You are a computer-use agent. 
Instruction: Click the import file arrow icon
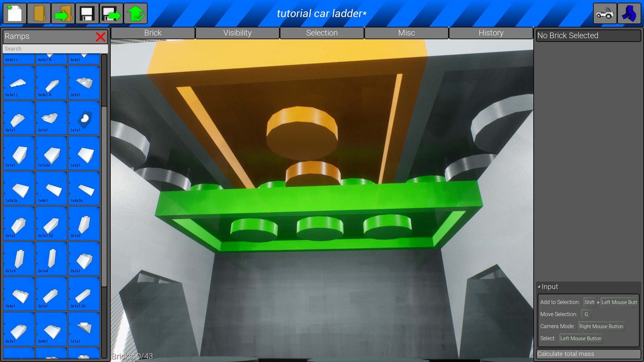pos(63,14)
